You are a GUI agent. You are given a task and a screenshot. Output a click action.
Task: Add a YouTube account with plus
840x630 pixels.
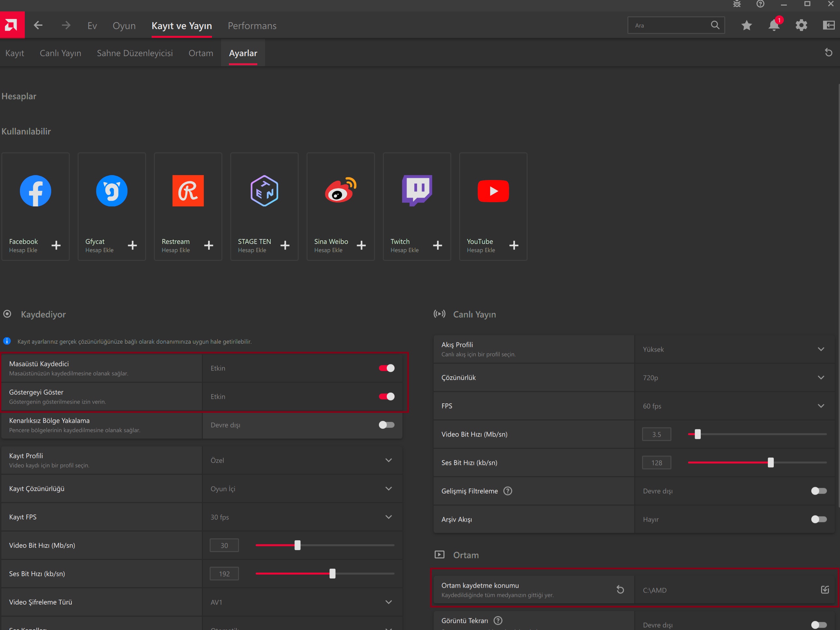coord(514,245)
